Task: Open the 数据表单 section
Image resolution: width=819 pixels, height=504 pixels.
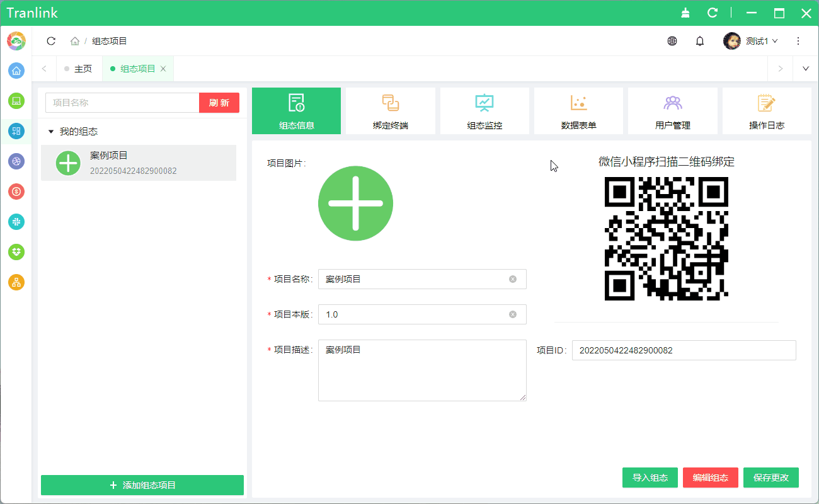Action: tap(578, 111)
